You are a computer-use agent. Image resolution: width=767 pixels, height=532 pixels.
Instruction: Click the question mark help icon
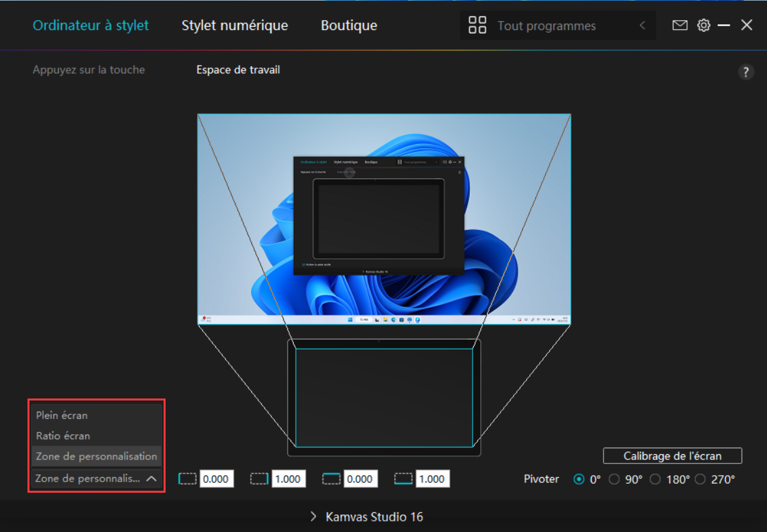point(746,72)
